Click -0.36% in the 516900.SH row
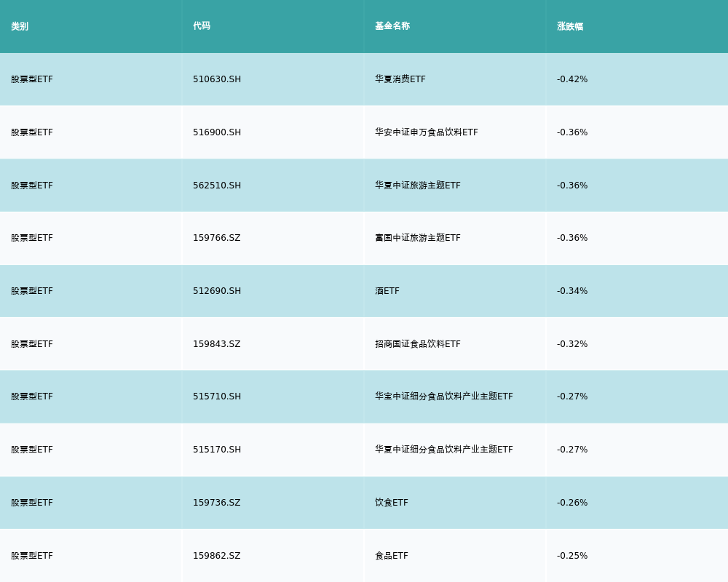Viewport: 728px width, 582px height. [572, 132]
